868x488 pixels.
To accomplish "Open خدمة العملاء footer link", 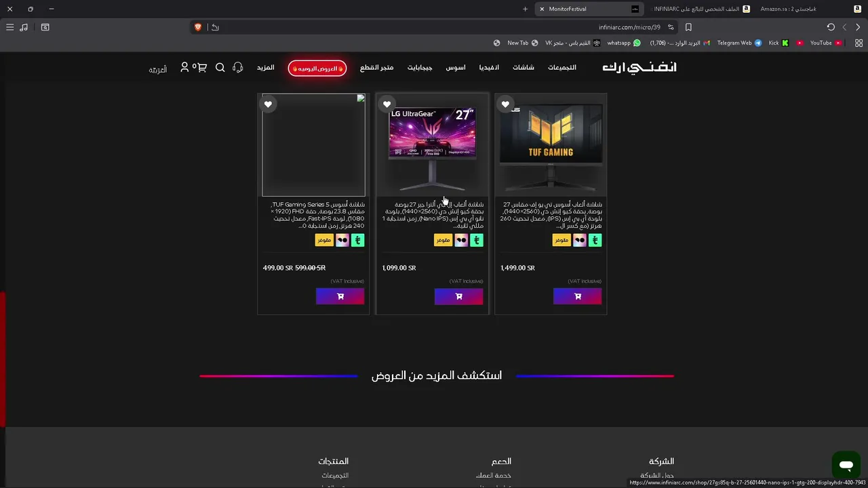I will (494, 476).
